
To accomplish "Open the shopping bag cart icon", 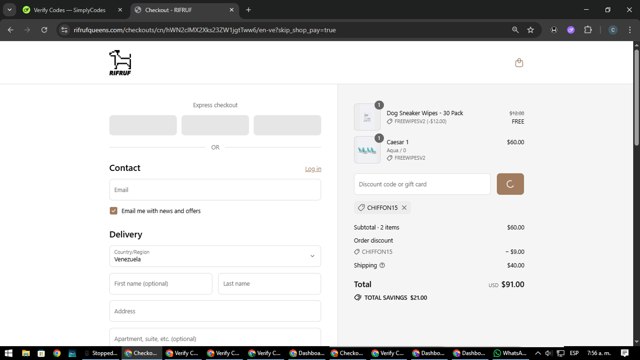I will [x=519, y=62].
